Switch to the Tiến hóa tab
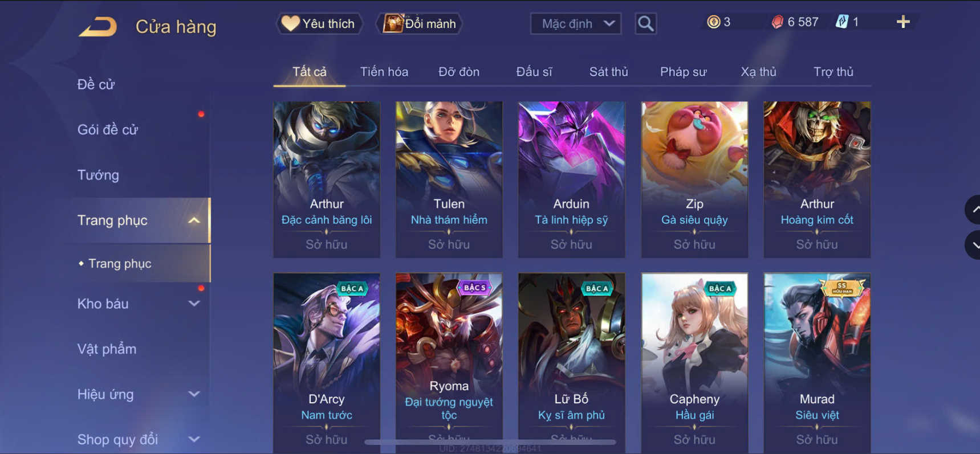This screenshot has width=980, height=454. point(384,72)
